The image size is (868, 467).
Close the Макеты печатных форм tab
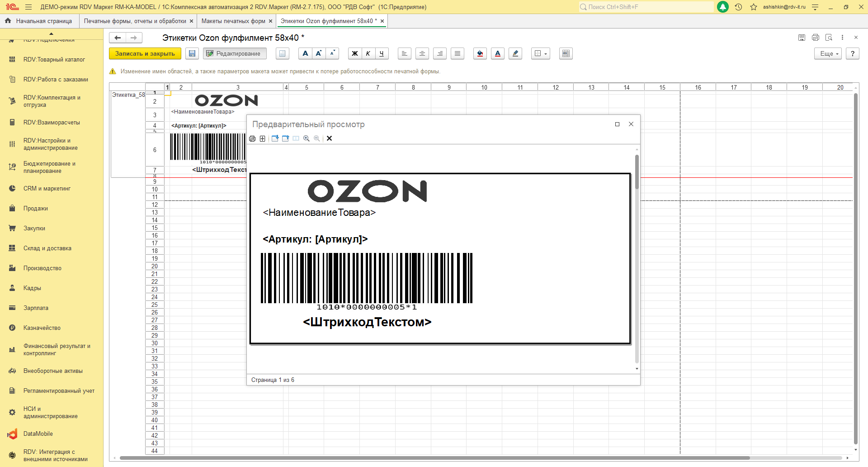(x=270, y=21)
